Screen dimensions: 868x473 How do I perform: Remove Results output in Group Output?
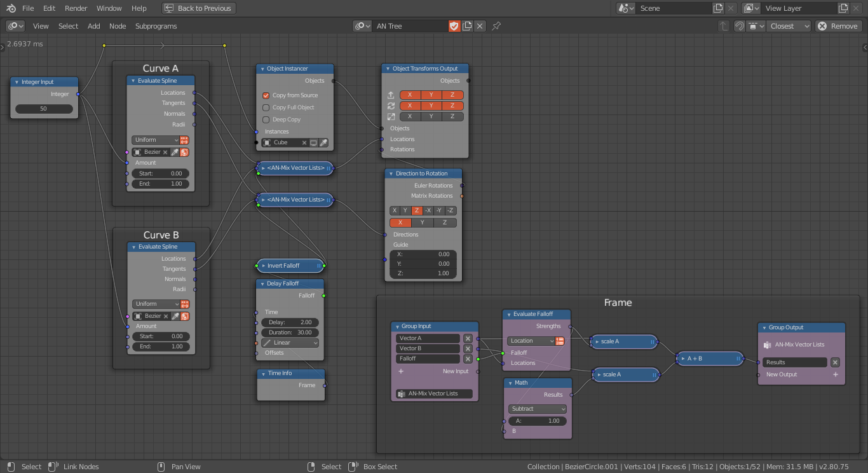(835, 362)
